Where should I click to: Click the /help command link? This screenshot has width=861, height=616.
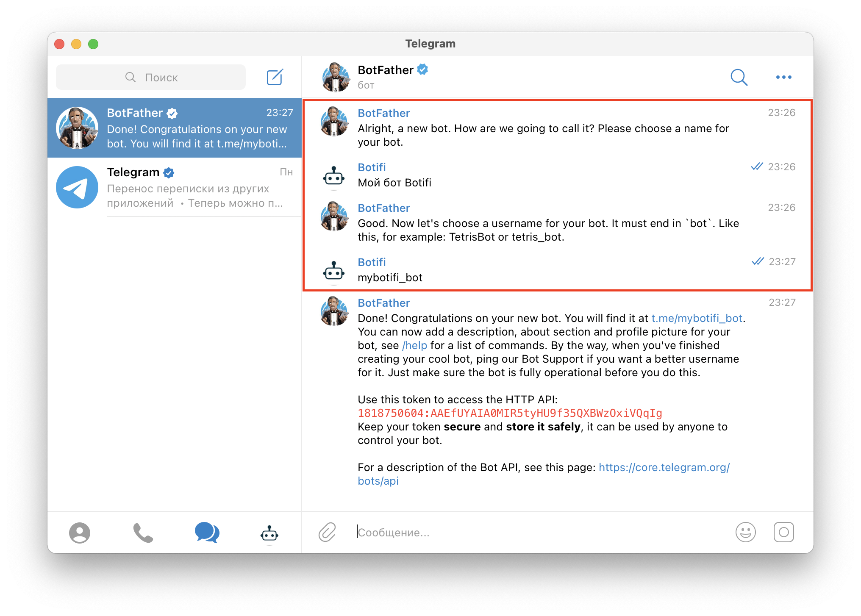[x=414, y=345]
